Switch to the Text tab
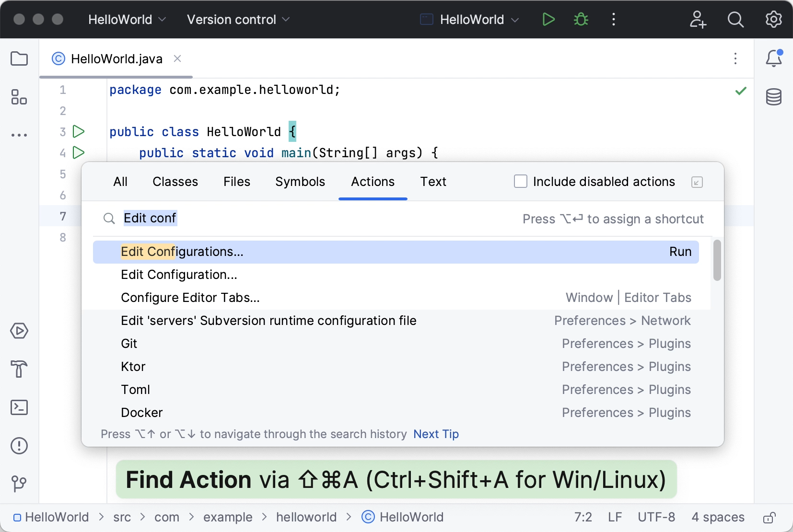Viewport: 793px width, 532px height. point(433,182)
